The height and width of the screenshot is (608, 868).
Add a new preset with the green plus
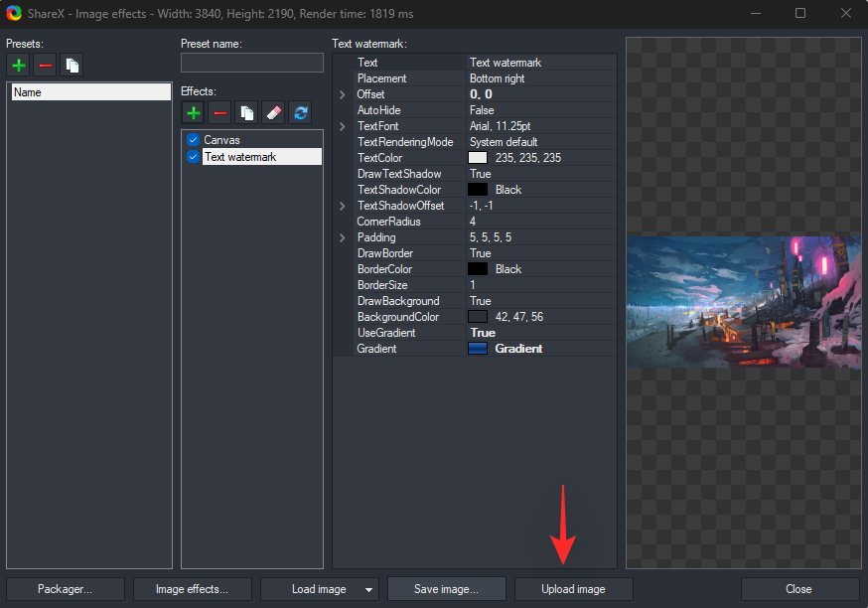coord(18,65)
